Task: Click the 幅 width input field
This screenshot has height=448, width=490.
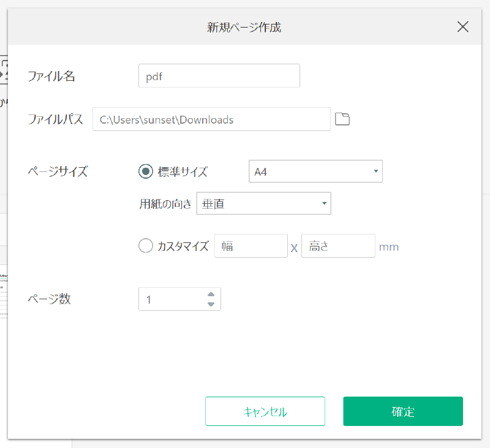Action: coord(251,245)
